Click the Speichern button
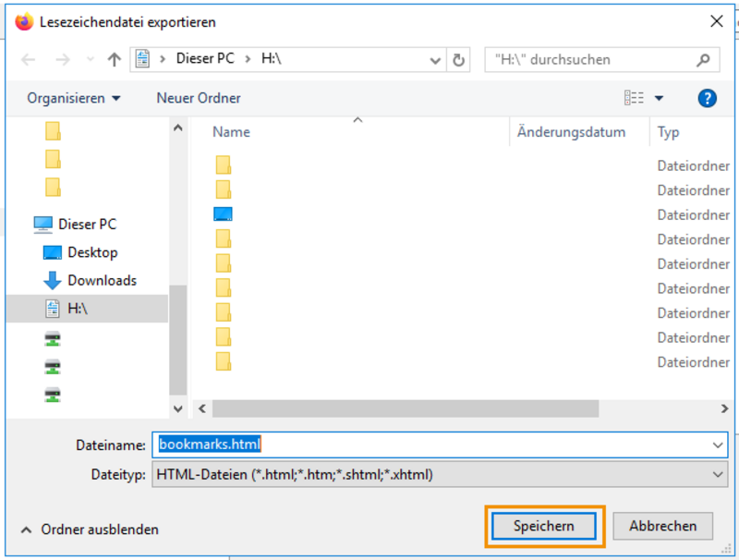The height and width of the screenshot is (560, 739). 544,526
